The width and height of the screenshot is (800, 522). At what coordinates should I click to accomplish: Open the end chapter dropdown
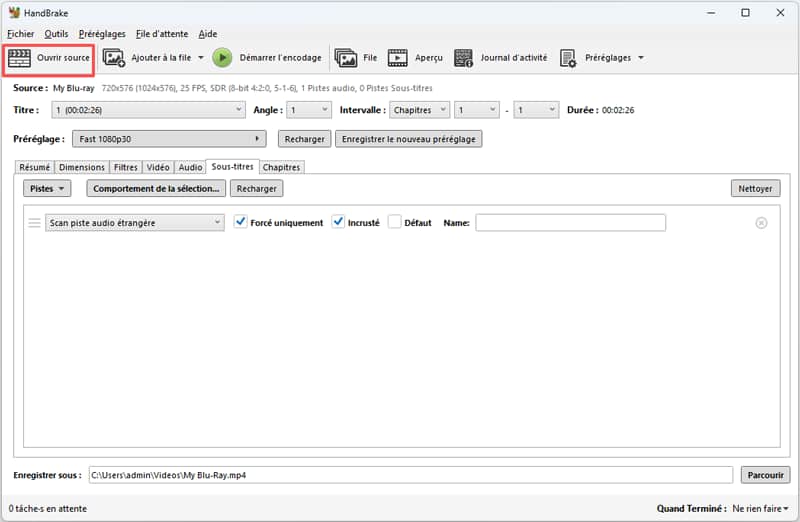click(536, 110)
